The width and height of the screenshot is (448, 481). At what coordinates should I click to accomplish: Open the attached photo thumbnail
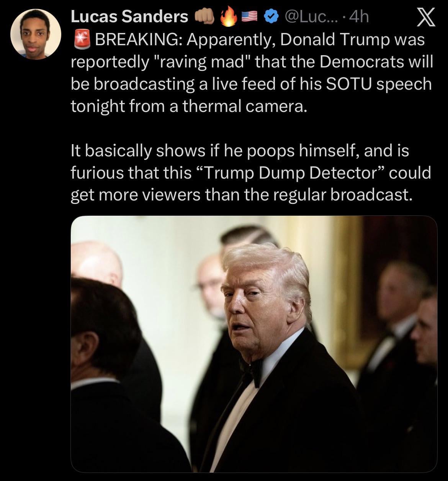tap(254, 344)
